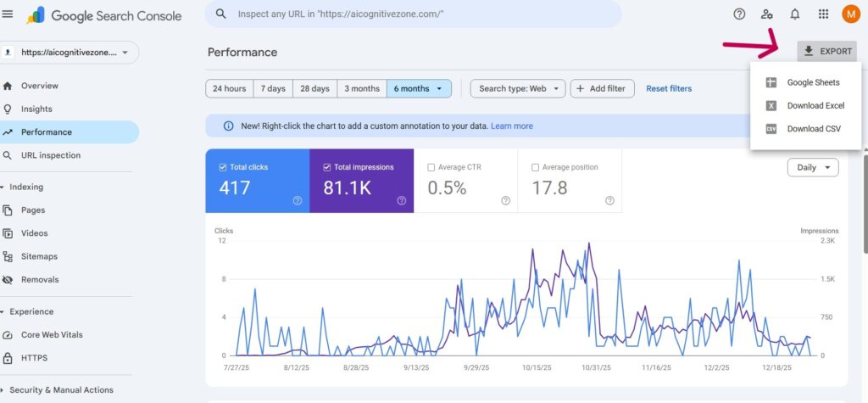The width and height of the screenshot is (868, 403).
Task: Click the Core Web Vitals icon
Action: click(8, 335)
